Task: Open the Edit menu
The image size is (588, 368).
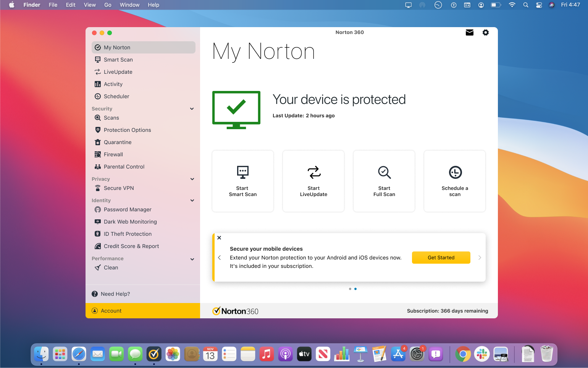Action: 71,5
